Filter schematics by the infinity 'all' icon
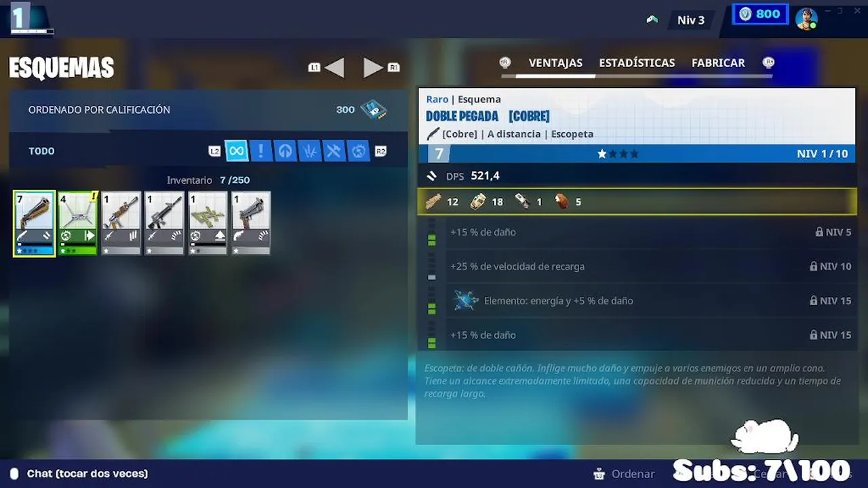Image resolution: width=868 pixels, height=488 pixels. pos(237,150)
